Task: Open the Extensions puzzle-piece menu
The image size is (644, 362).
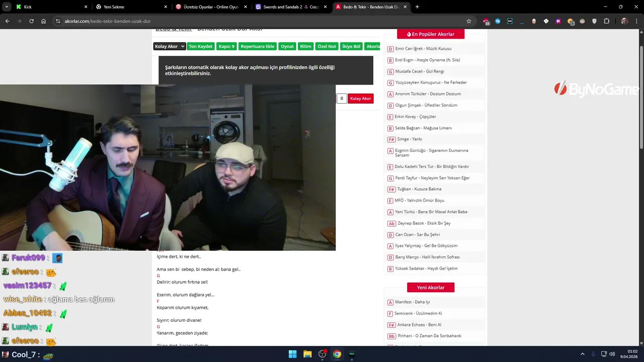Action: (606, 21)
